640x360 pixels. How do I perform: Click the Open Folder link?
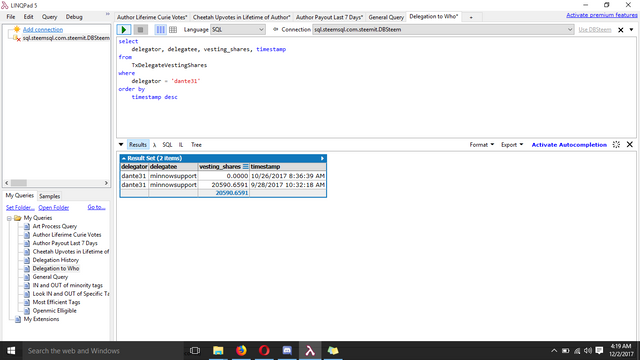(x=53, y=208)
